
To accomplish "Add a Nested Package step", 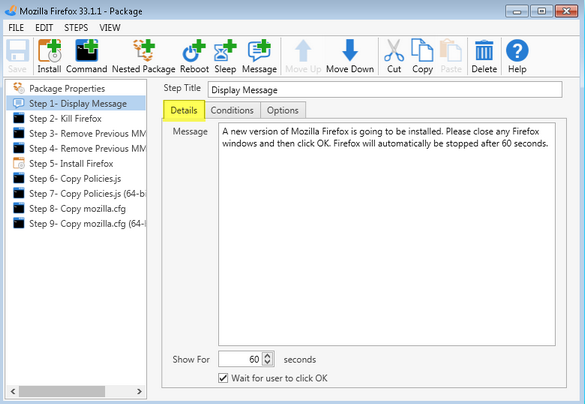I will tap(144, 56).
